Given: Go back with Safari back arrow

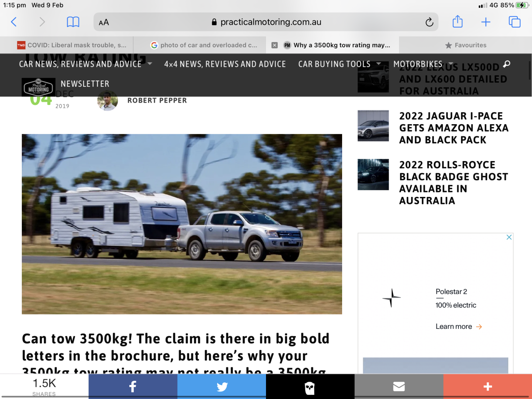Looking at the screenshot, I should pos(14,22).
